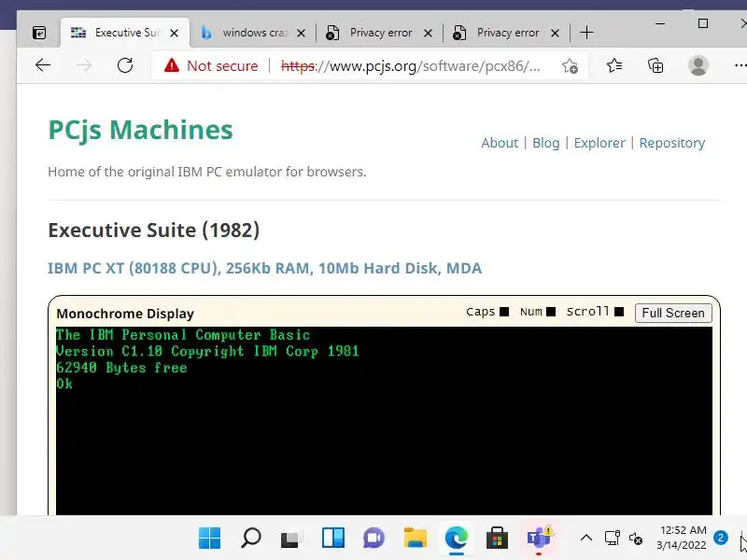
Task: Click the Monochrome Display label
Action: pos(125,314)
